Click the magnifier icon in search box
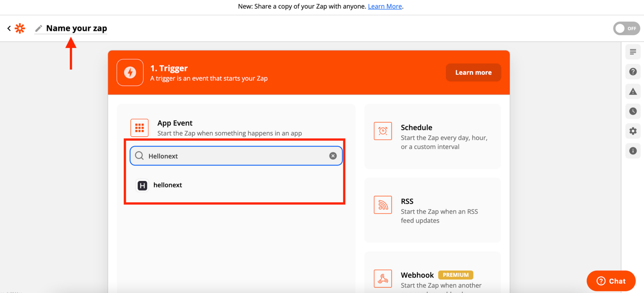Image resolution: width=644 pixels, height=293 pixels. (139, 156)
